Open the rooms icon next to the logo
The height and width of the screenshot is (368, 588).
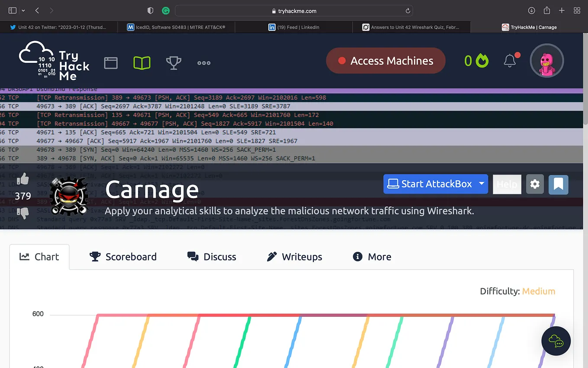point(111,62)
